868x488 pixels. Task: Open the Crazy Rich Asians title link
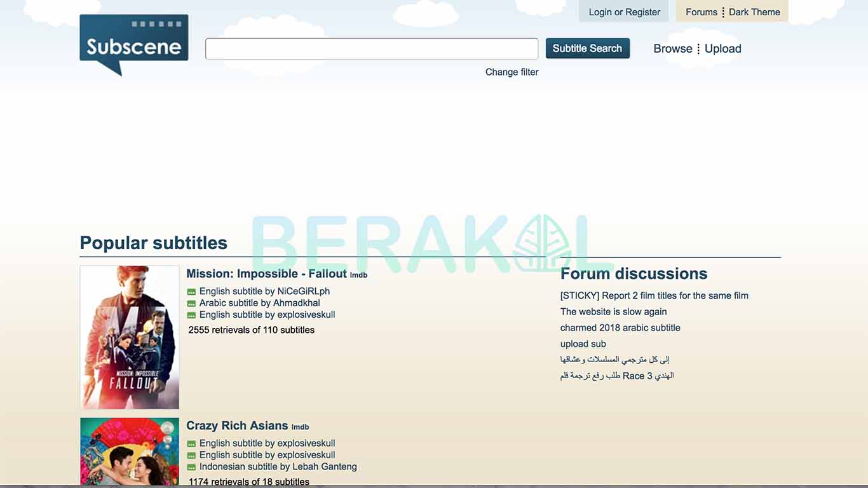[237, 426]
